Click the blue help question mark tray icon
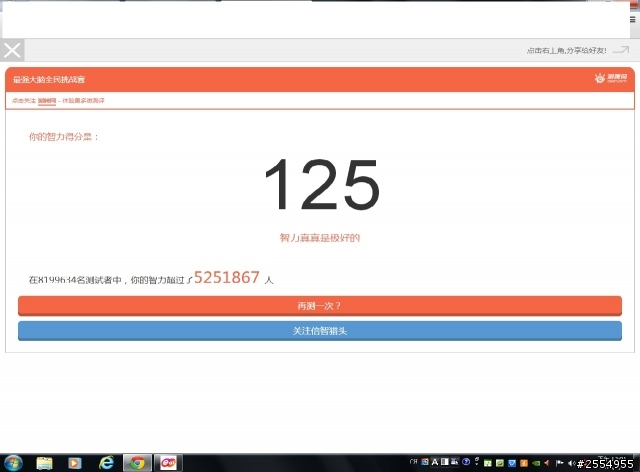The height and width of the screenshot is (472, 640). pos(466,462)
